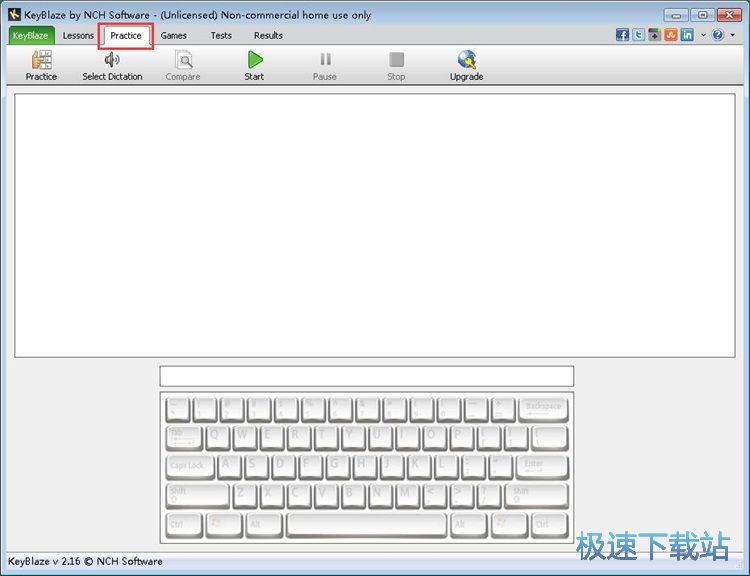Viewport: 750px width, 576px height.
Task: Expand the Help menu dropdown arrow
Action: pos(732,35)
